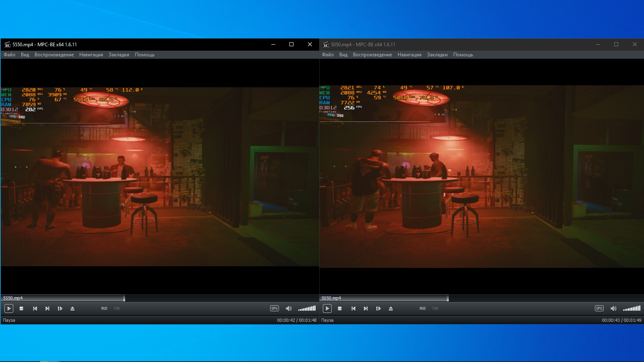Play the 5050.mp4 video
Screen dimensions: 644x362
tap(327, 309)
